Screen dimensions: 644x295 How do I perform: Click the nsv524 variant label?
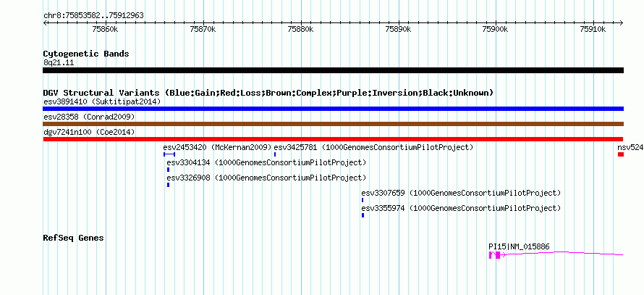pos(630,147)
